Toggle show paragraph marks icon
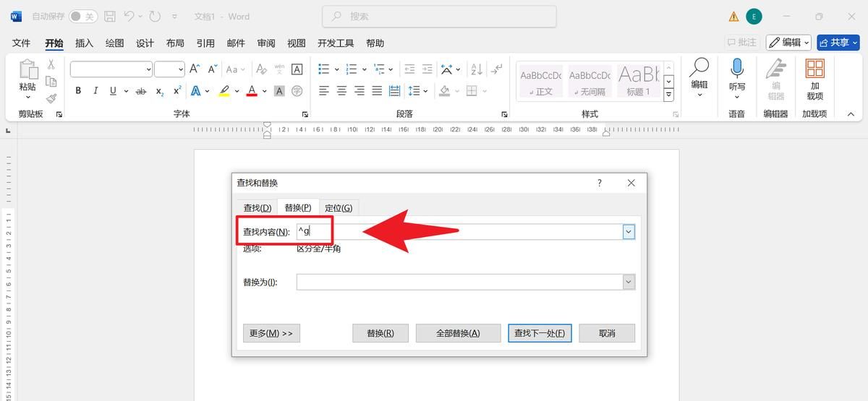The height and width of the screenshot is (401, 868). (496, 69)
